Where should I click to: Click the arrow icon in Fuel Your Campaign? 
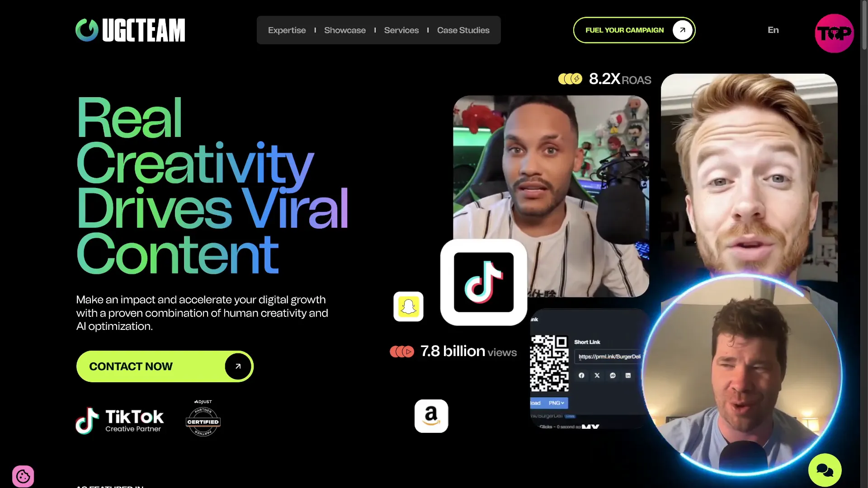click(x=682, y=30)
